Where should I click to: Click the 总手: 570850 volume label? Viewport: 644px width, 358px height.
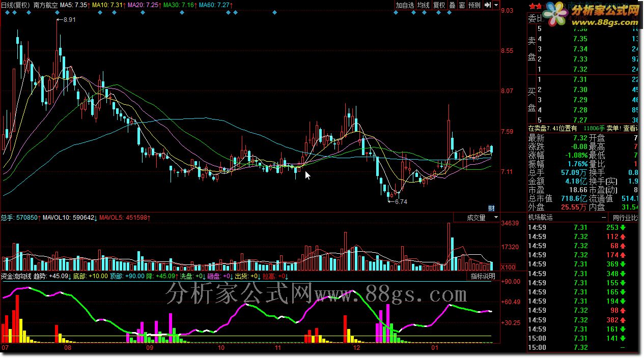(20, 218)
